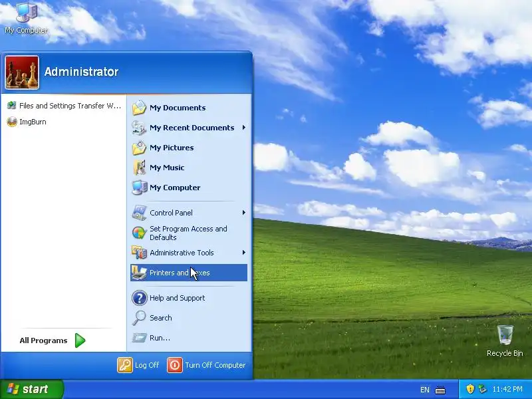Click the Log Off label
Viewport: 532px width, 399px height.
point(147,365)
